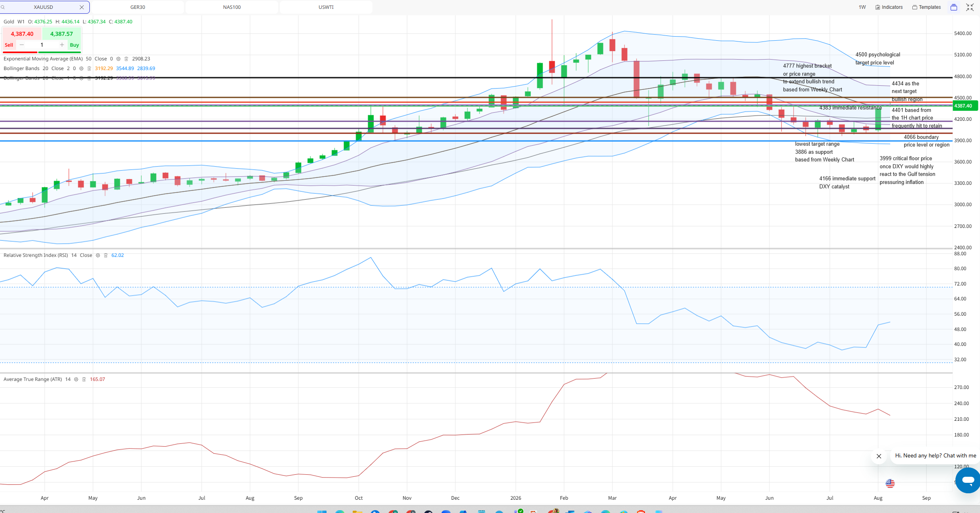The image size is (980, 513).
Task: Open the Indicators menu
Action: (889, 7)
